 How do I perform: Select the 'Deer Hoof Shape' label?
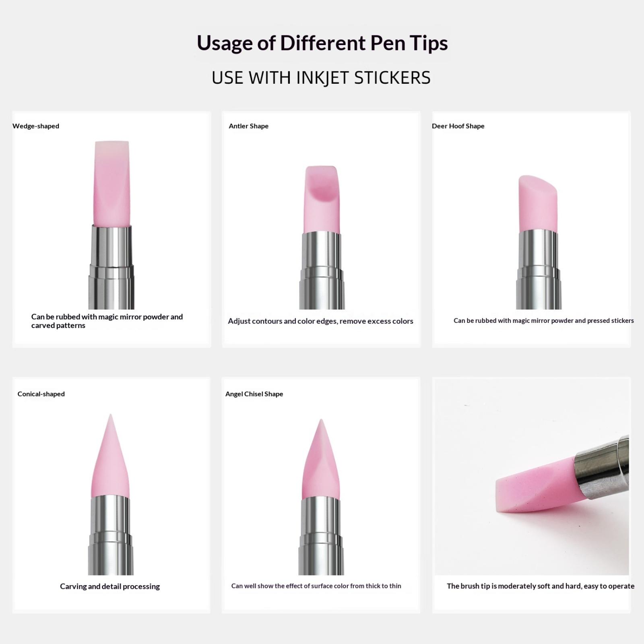(458, 126)
